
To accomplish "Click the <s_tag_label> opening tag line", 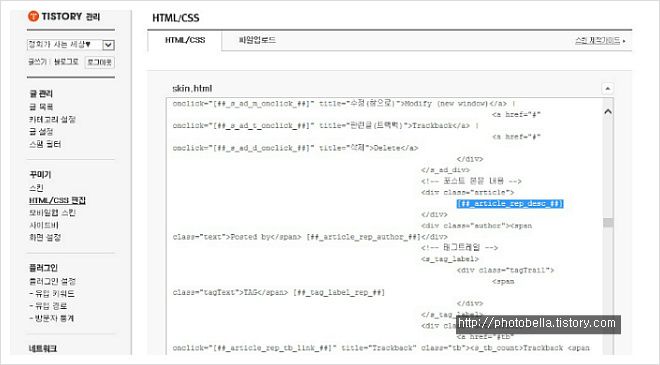I will (x=450, y=259).
